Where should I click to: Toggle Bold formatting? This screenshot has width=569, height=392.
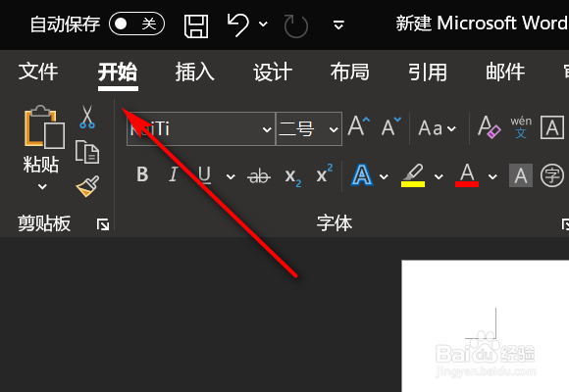click(142, 174)
